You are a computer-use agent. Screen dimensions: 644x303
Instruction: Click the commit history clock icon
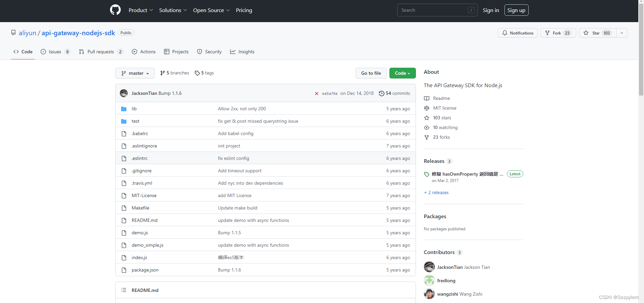click(x=381, y=94)
